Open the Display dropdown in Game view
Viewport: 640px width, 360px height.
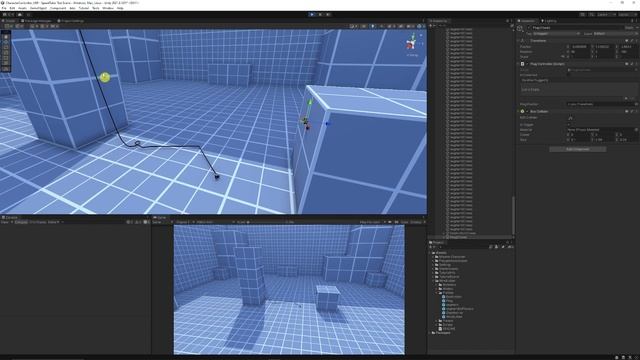pyautogui.click(x=184, y=222)
